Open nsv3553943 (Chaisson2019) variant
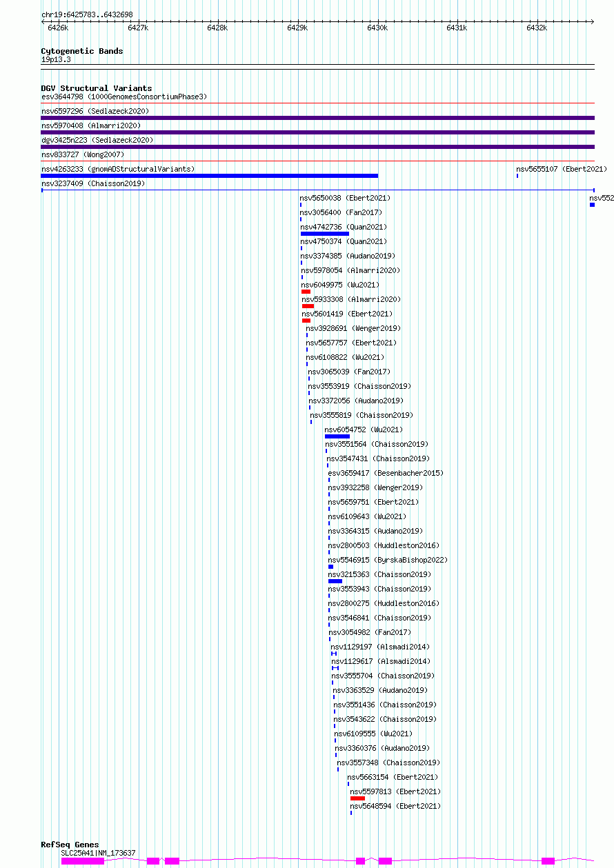 [x=380, y=589]
